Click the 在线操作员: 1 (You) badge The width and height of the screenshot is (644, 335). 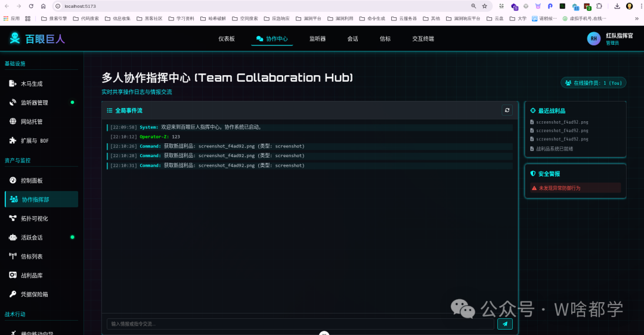(593, 83)
